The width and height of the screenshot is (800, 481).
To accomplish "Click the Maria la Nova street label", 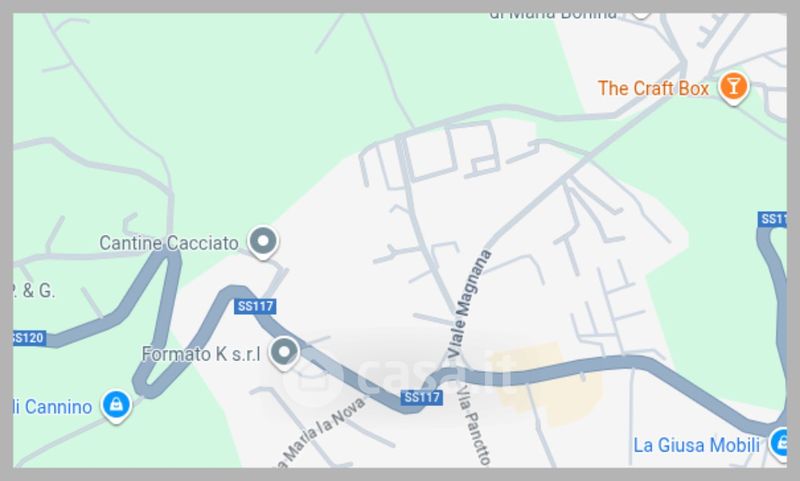I will (320, 433).
